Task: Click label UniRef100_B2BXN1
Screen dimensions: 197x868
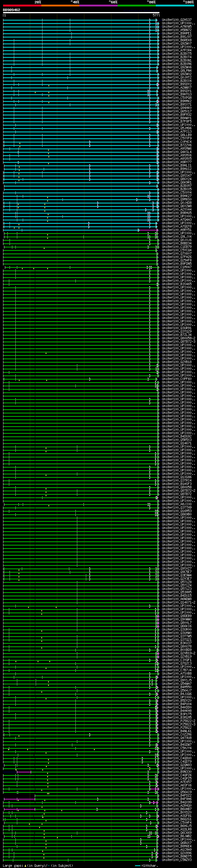Action: point(176,61)
